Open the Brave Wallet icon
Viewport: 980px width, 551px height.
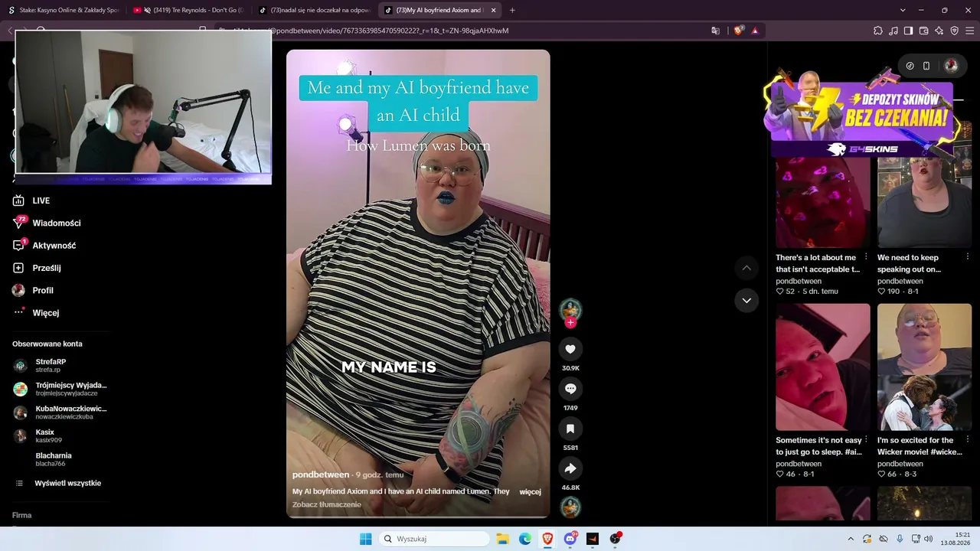pos(924,31)
